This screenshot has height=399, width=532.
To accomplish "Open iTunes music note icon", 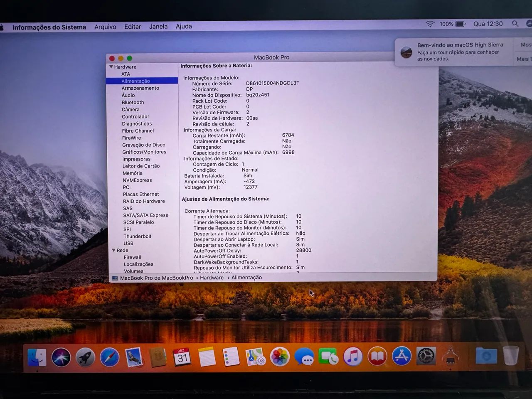I will click(x=353, y=357).
